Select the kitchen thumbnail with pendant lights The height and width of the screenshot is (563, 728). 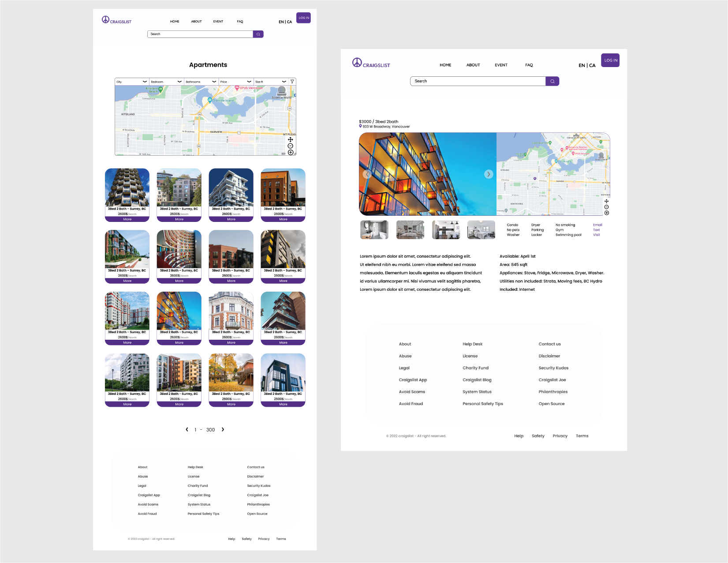(x=446, y=230)
